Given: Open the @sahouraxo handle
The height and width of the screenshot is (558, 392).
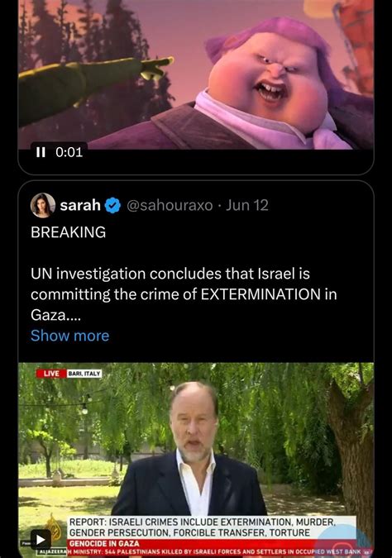Looking at the screenshot, I should tap(170, 205).
